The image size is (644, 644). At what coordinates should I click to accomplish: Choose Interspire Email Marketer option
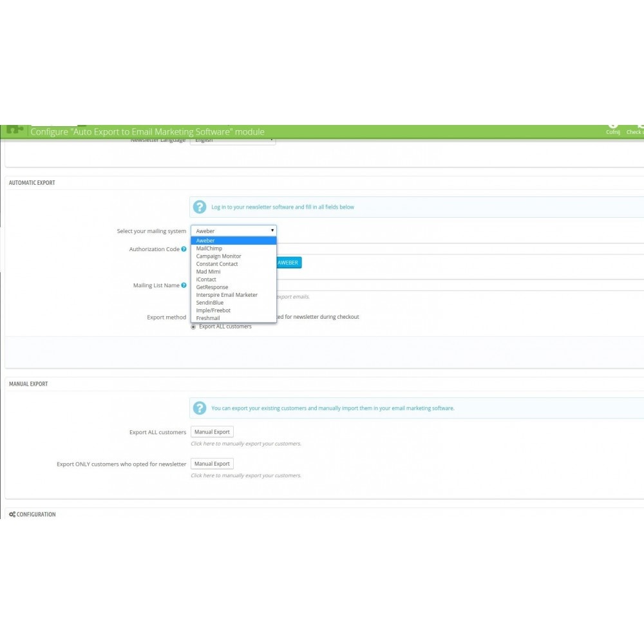tap(233, 295)
